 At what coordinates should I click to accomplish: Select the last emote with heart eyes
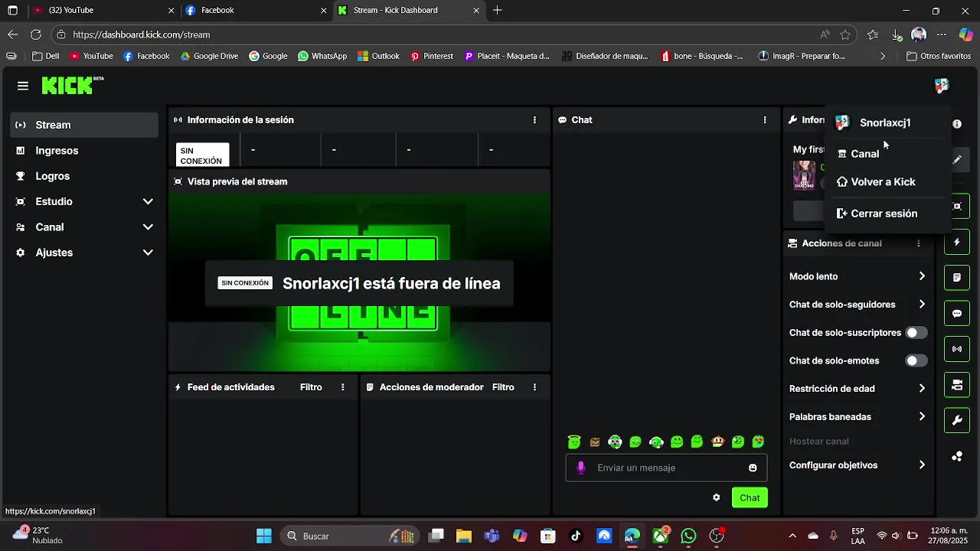758,442
